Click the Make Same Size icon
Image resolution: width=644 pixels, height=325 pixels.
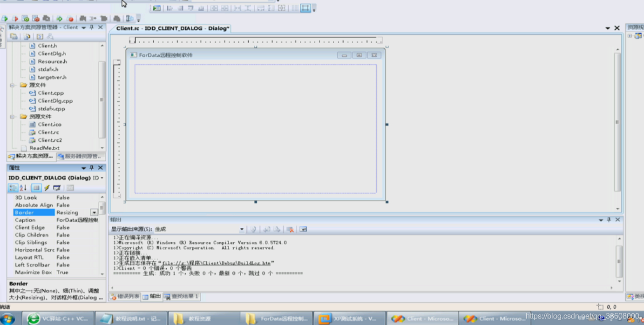click(x=282, y=8)
